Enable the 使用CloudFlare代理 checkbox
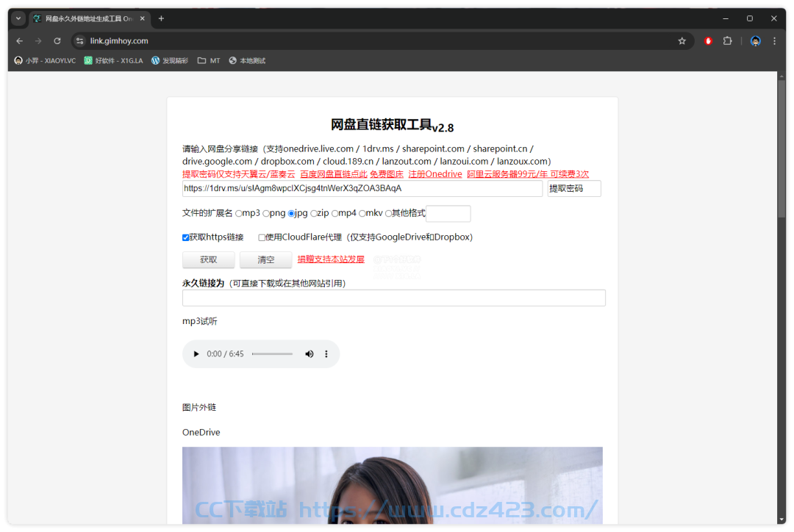 tap(262, 237)
